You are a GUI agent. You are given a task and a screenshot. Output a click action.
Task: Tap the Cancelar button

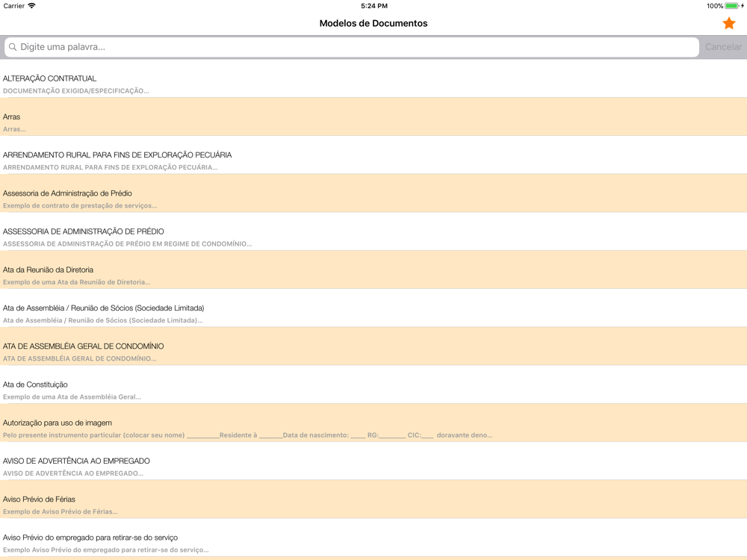(723, 46)
